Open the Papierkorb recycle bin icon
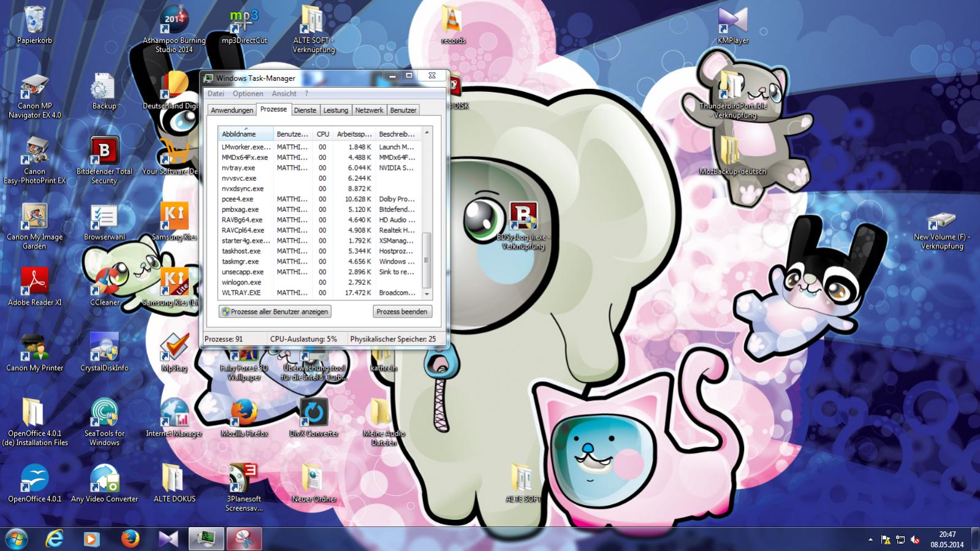980x551 pixels. [35, 25]
